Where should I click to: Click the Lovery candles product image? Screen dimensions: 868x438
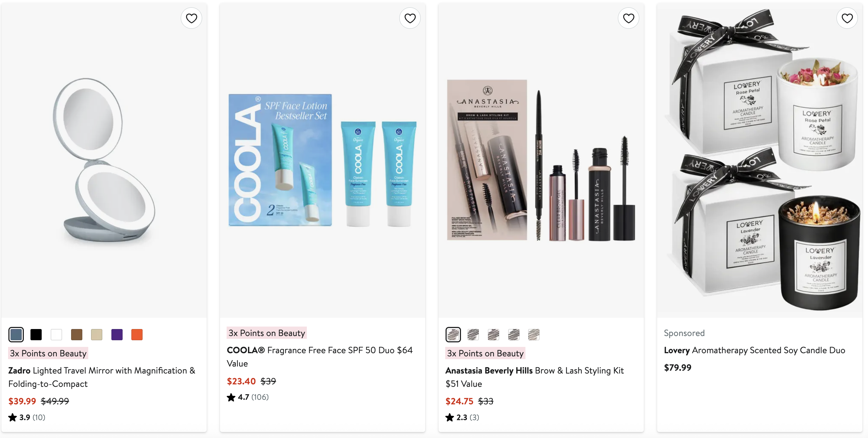point(760,160)
